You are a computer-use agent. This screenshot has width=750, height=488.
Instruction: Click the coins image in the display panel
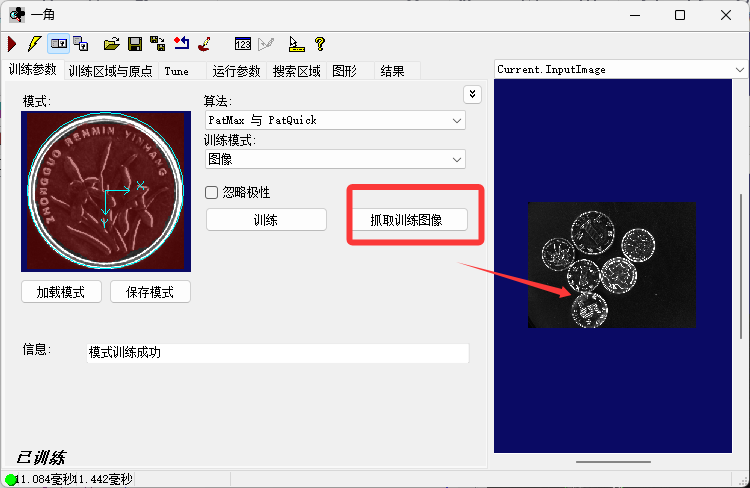coord(612,265)
